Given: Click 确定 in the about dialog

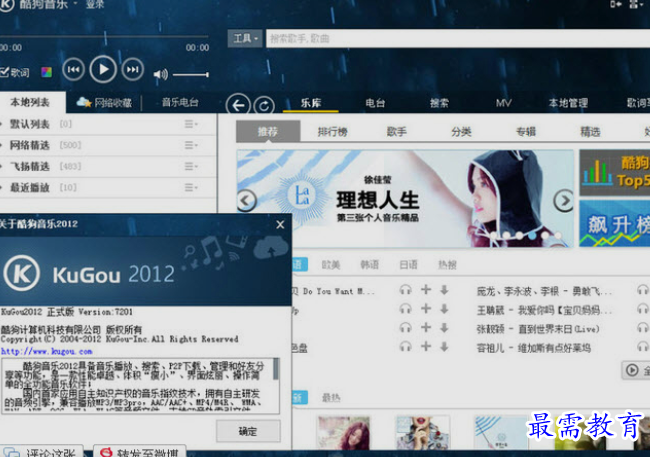Looking at the screenshot, I should tap(248, 431).
